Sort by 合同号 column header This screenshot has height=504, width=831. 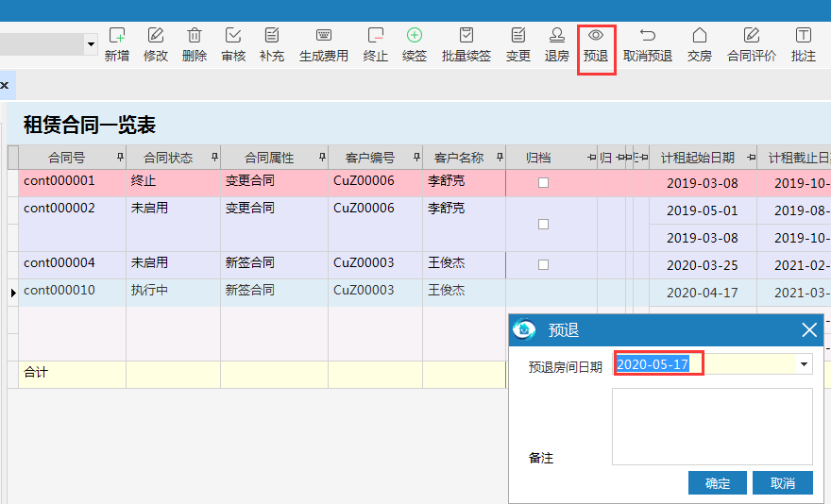66,158
